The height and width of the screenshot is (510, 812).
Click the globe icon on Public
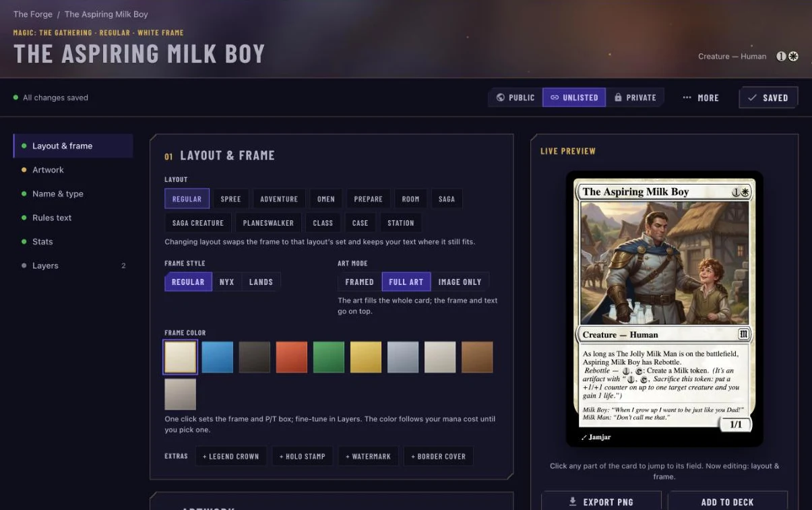(500, 98)
